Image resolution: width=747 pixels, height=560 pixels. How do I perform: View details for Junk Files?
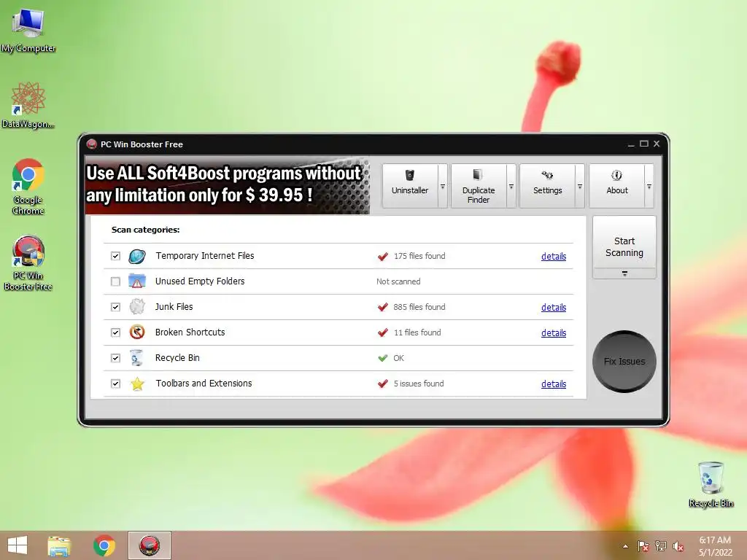coord(554,307)
